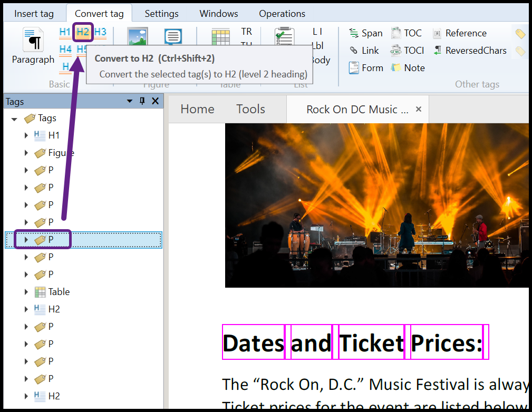Convert tag to Form
The image size is (532, 412).
(x=366, y=68)
